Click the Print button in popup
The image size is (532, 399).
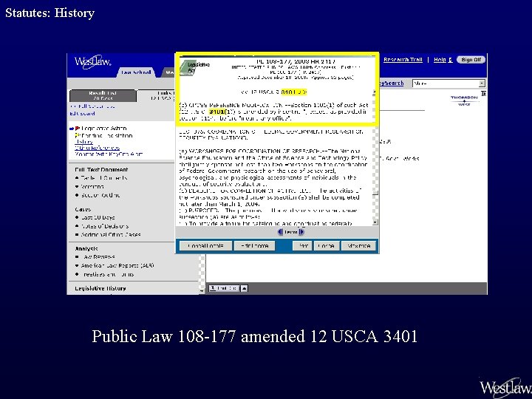coord(302,245)
